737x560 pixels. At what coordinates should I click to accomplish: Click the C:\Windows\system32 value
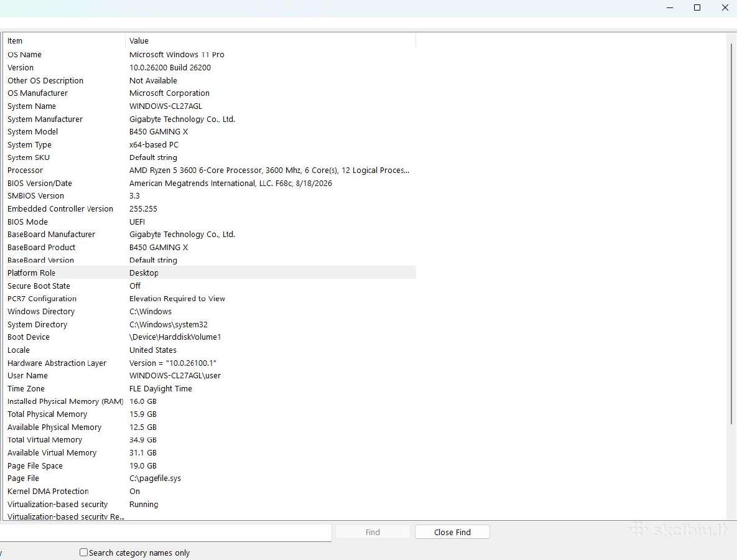tap(169, 324)
